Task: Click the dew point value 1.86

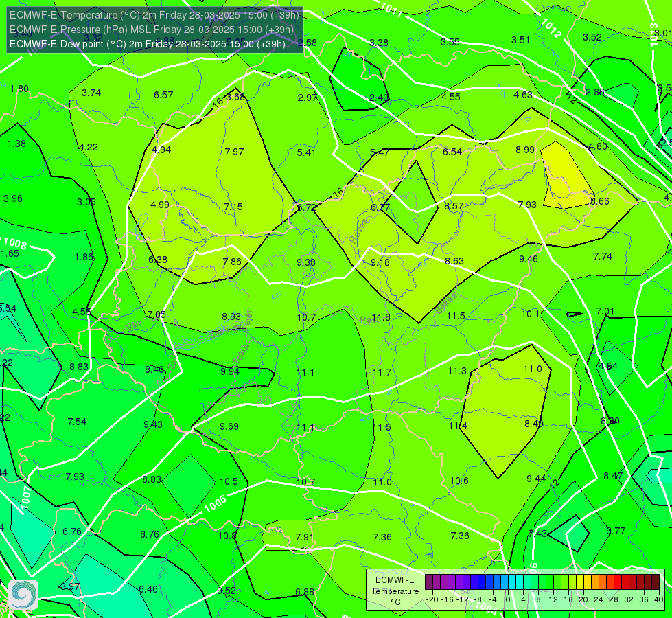Action: (x=84, y=257)
